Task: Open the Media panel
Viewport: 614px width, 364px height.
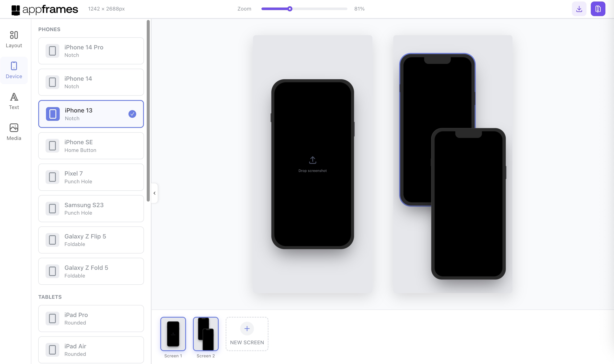Action: tap(14, 132)
